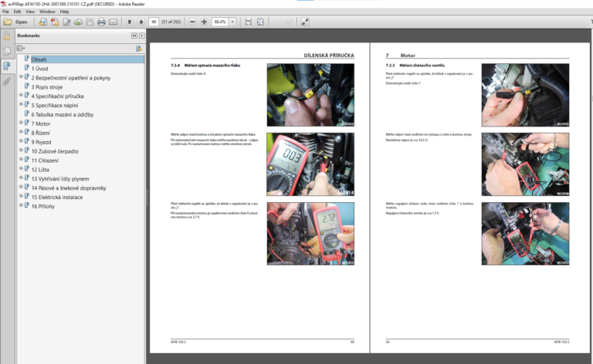Click the page number field showing 49
This screenshot has height=364, width=593.
[154, 22]
